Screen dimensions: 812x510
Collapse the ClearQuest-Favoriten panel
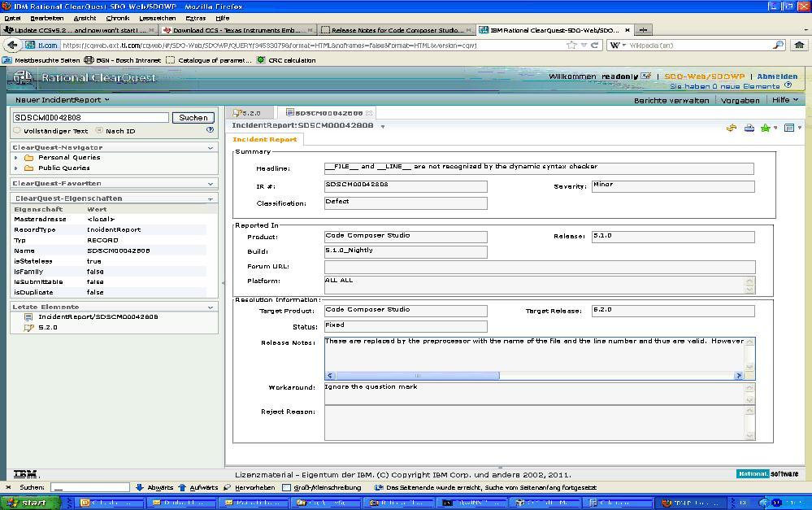pyautogui.click(x=211, y=184)
